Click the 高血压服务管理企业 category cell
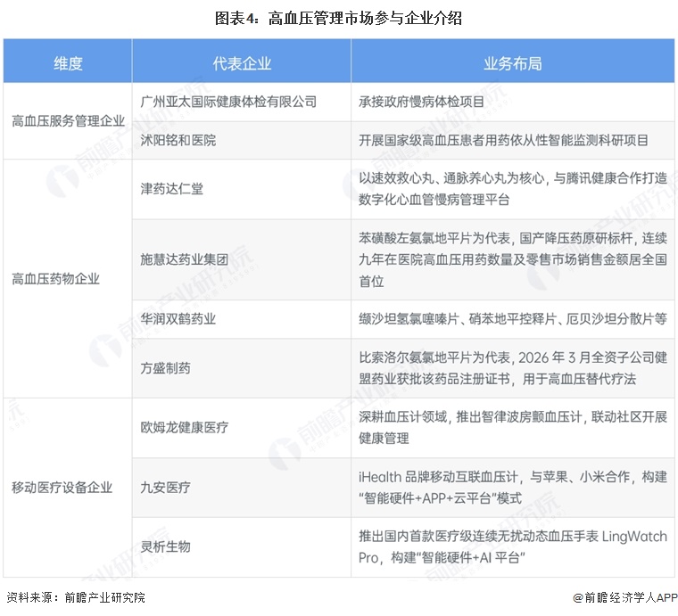 [68, 121]
